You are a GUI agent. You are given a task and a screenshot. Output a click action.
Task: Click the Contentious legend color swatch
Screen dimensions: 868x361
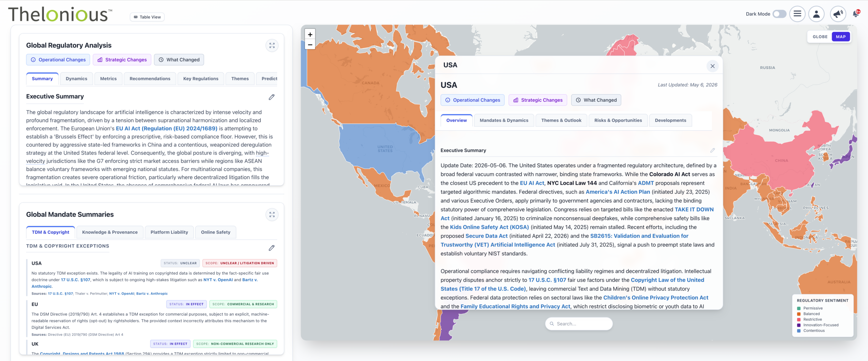pos(799,330)
